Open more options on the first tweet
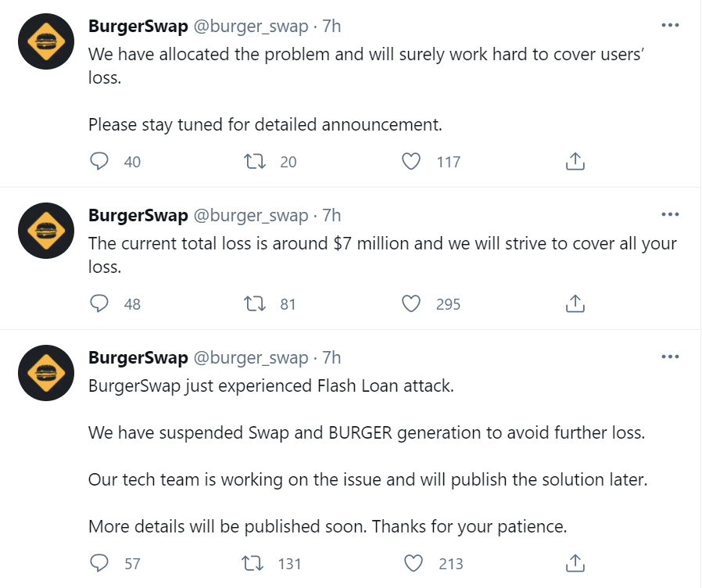The height and width of the screenshot is (588, 702). tap(670, 25)
